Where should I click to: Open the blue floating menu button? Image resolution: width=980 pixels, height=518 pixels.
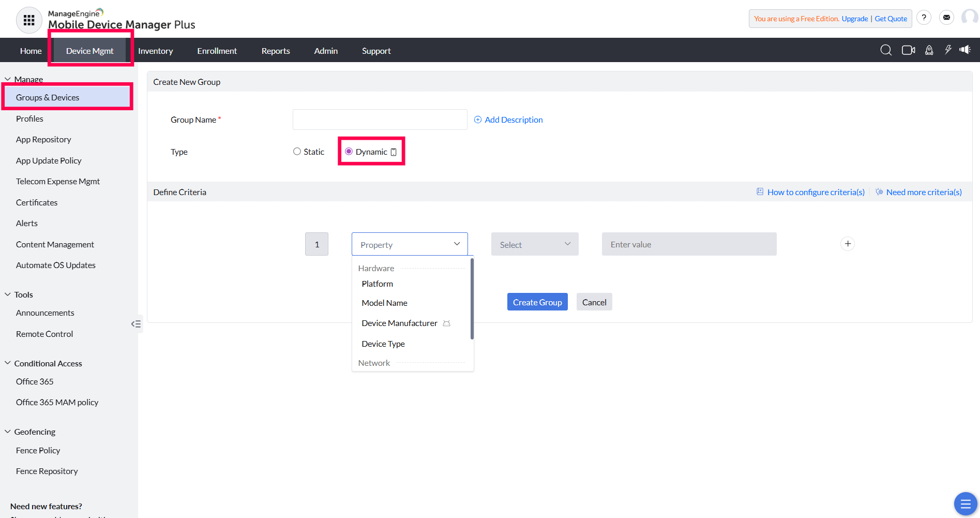[x=966, y=504]
